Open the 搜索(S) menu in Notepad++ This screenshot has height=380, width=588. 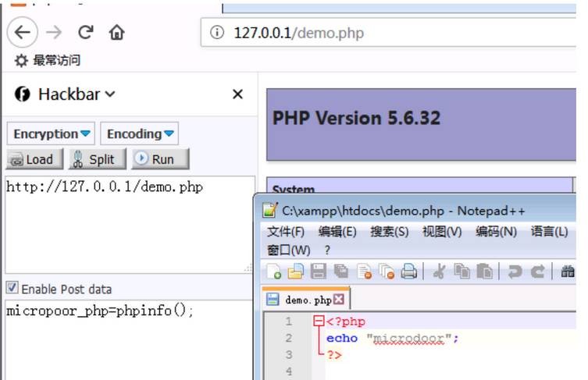tap(389, 232)
